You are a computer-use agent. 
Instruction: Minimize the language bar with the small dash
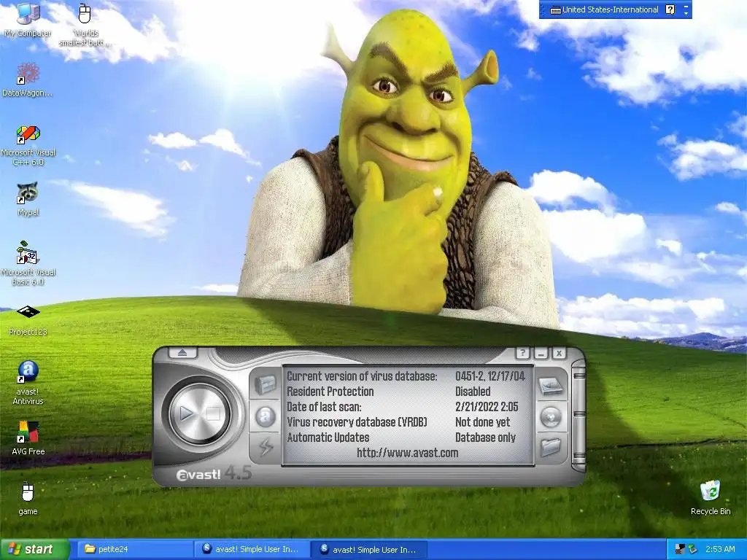coord(686,5)
